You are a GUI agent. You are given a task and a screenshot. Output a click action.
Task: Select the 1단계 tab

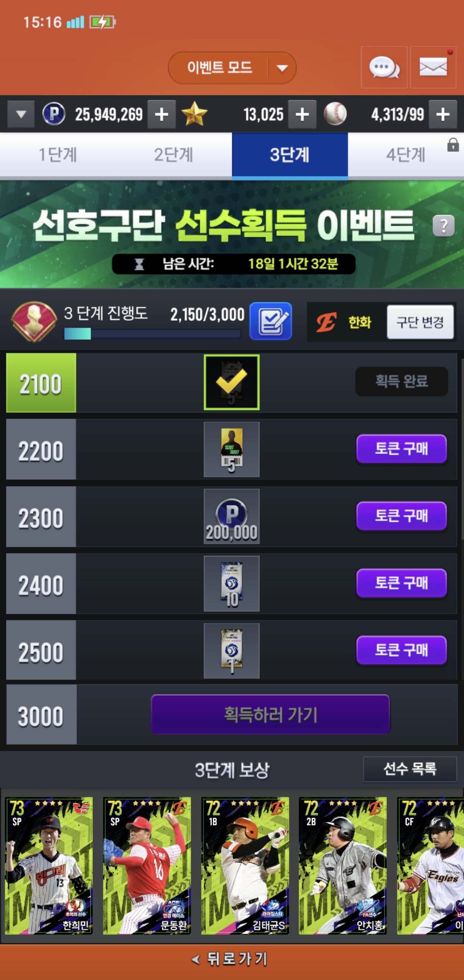point(58,155)
